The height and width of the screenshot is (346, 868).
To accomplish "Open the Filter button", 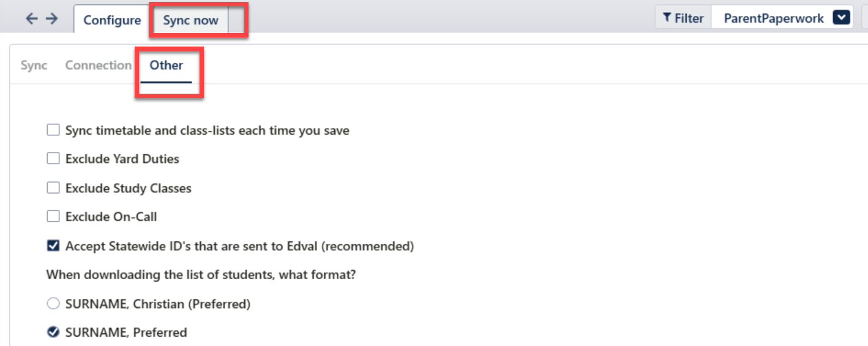I will [x=683, y=18].
